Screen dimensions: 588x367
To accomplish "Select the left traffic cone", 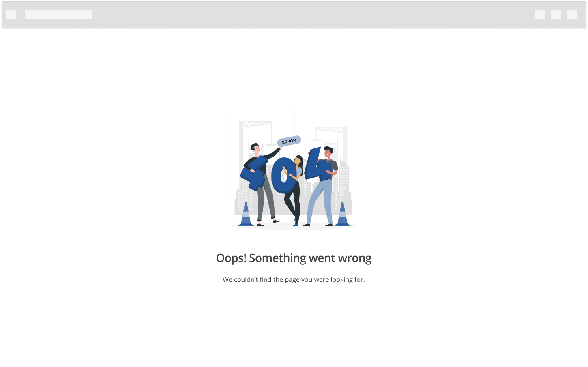I will click(245, 215).
